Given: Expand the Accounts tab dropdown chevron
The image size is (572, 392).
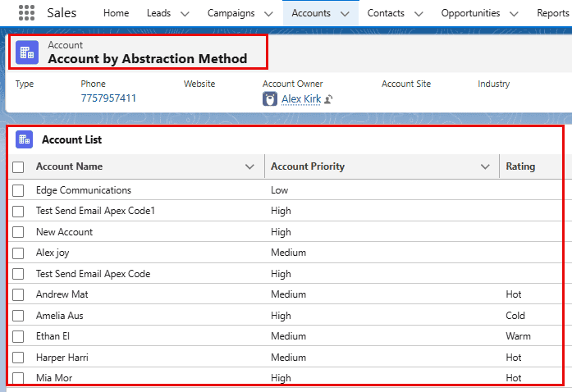Looking at the screenshot, I should pos(345,14).
